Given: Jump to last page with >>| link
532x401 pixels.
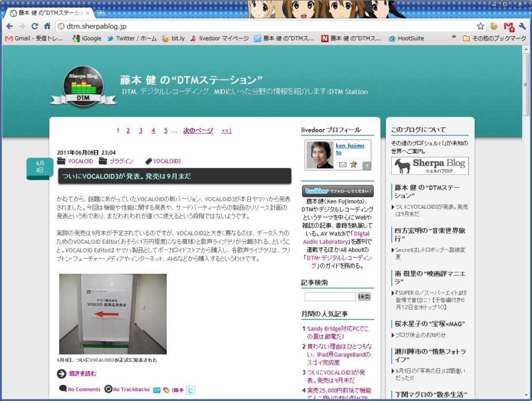Looking at the screenshot, I should (x=227, y=130).
